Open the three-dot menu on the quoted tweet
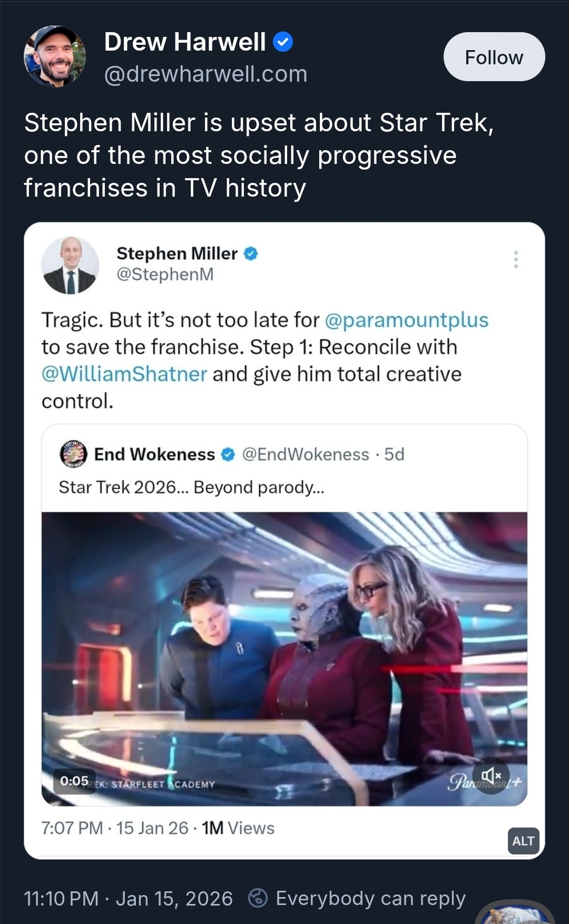Viewport: 569px width, 924px height. [516, 259]
